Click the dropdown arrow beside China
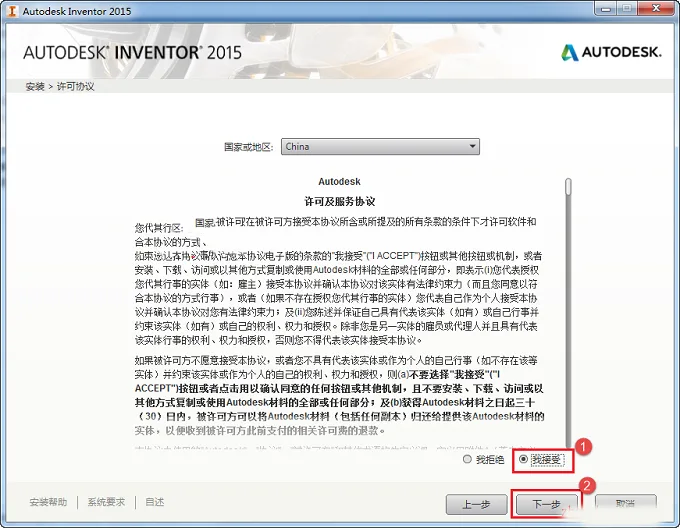This screenshot has width=680, height=528. 473,147
